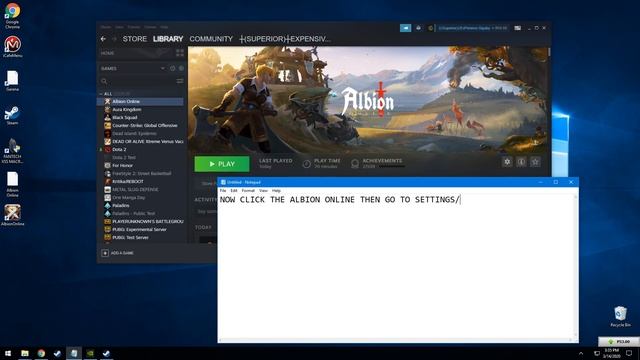The height and width of the screenshot is (360, 640).
Task: Open Steam desktop shortcut
Action: (12, 116)
